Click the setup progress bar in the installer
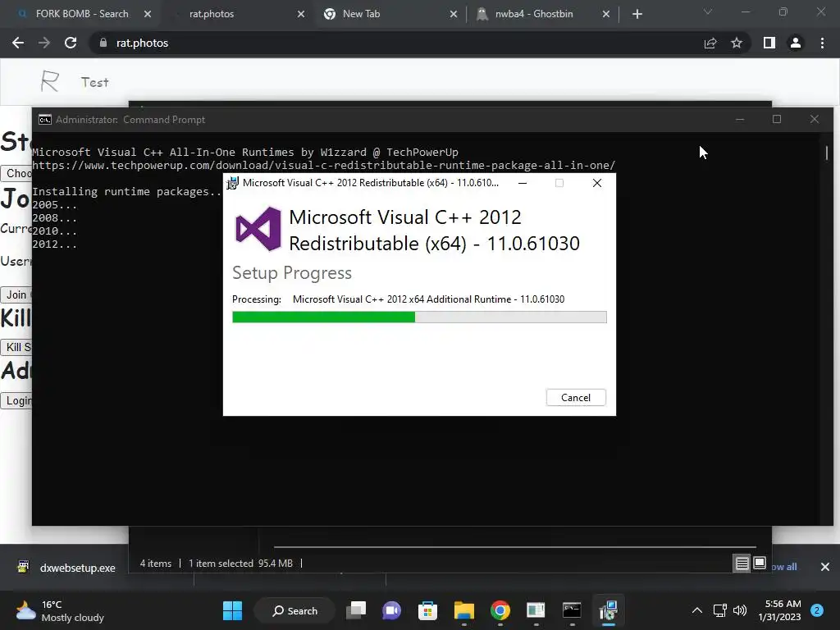Screen dimensions: 840x630 point(419,317)
